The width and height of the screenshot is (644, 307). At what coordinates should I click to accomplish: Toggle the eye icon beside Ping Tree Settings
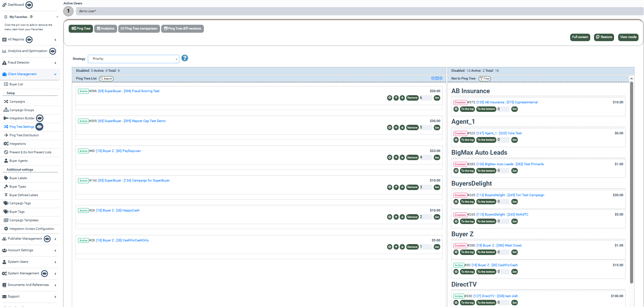tap(39, 127)
